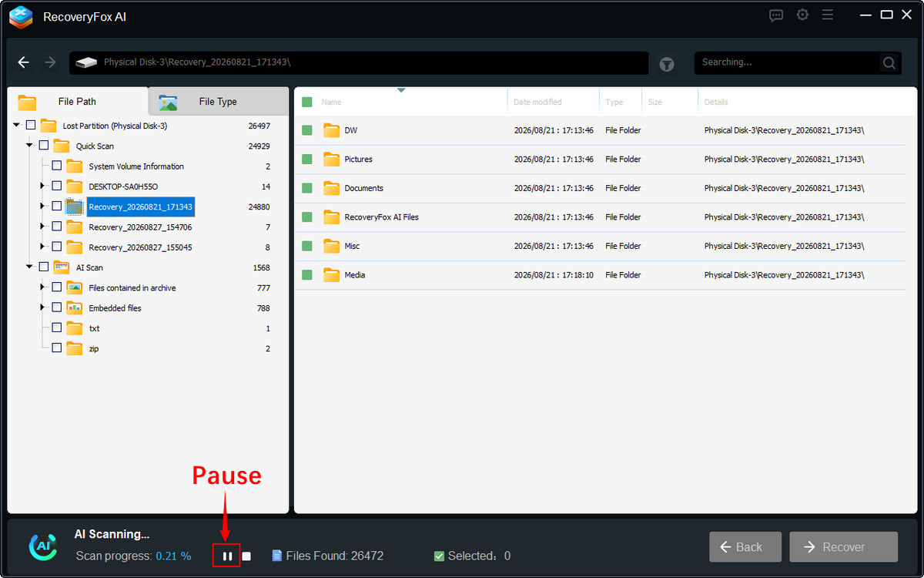This screenshot has width=924, height=578.
Task: Click the Details column header
Action: 716,102
